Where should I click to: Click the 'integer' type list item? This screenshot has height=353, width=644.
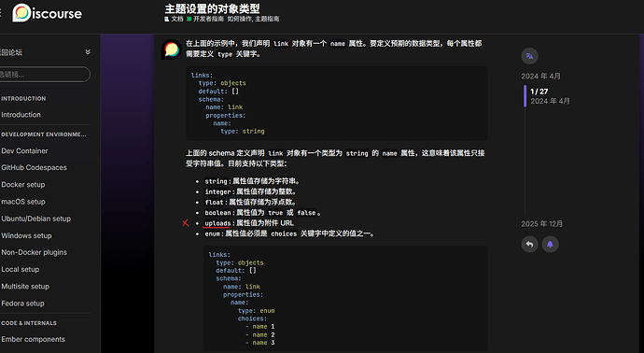[251, 191]
